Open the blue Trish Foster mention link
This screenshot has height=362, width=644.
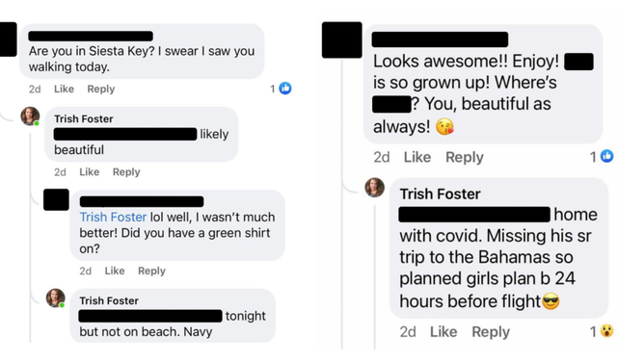[x=113, y=217]
